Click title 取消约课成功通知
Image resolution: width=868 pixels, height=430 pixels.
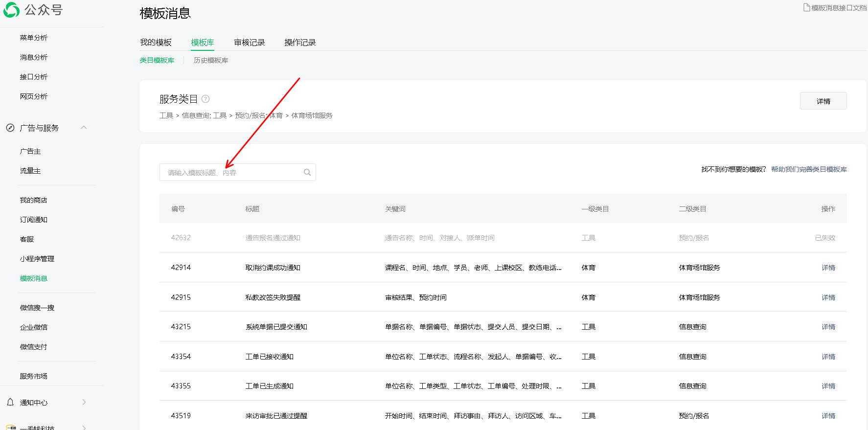[273, 268]
